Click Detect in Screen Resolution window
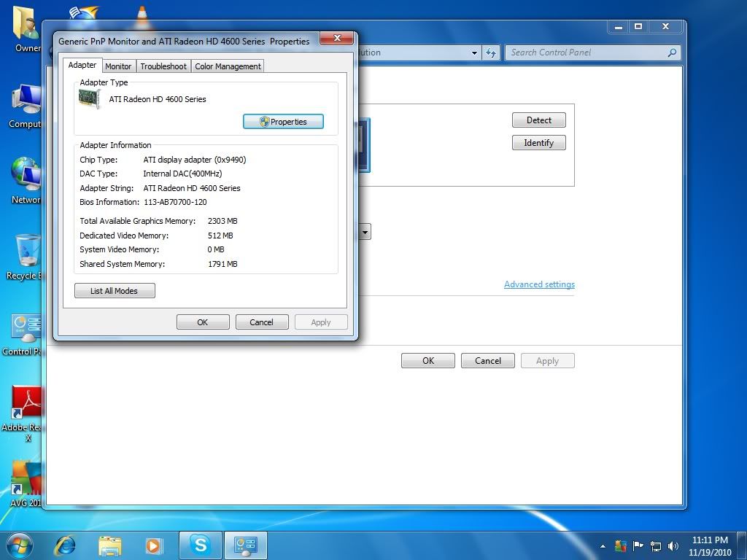 (539, 120)
